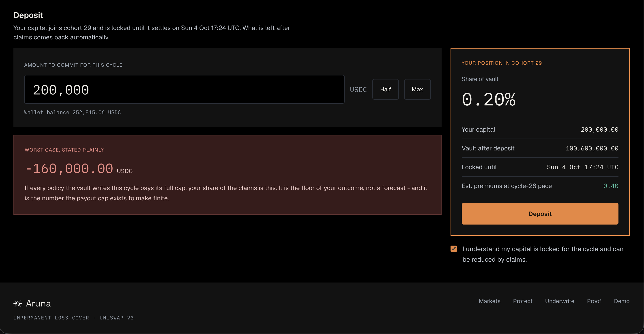
Task: Set the amount with the Half button
Action: pyautogui.click(x=386, y=90)
